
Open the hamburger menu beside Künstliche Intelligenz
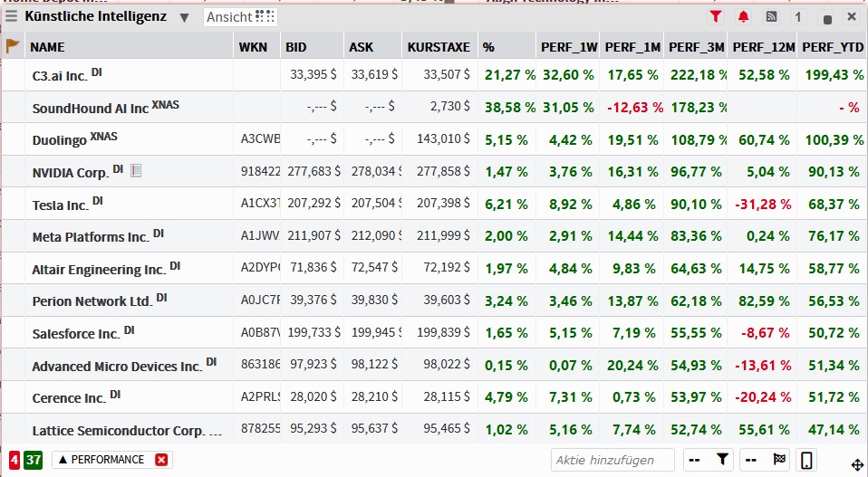(x=11, y=16)
